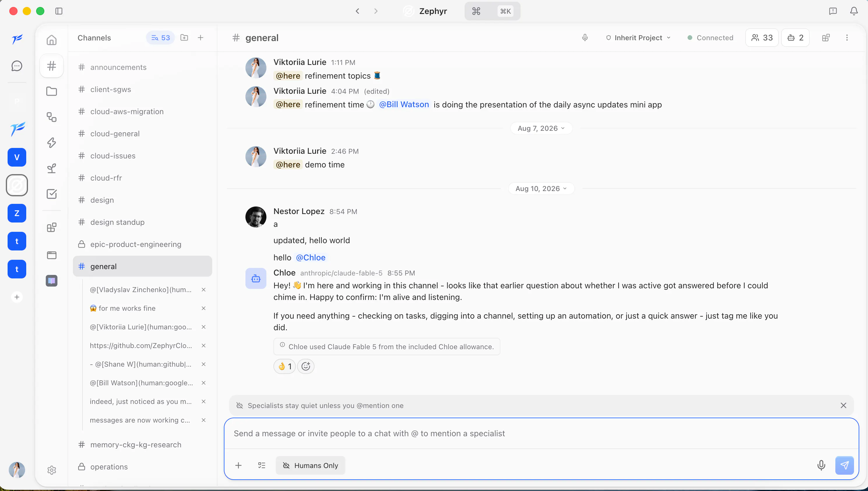
Task: Open the feedback message icon
Action: tap(833, 11)
